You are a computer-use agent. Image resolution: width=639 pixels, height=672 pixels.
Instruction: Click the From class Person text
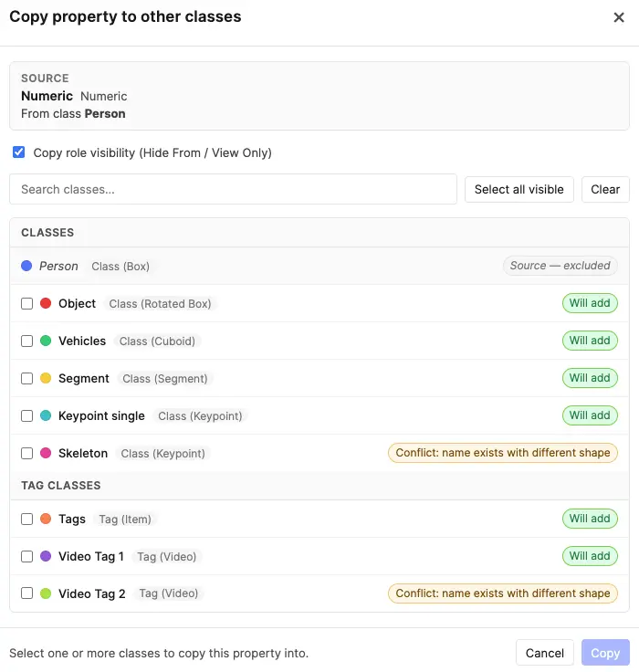(73, 113)
